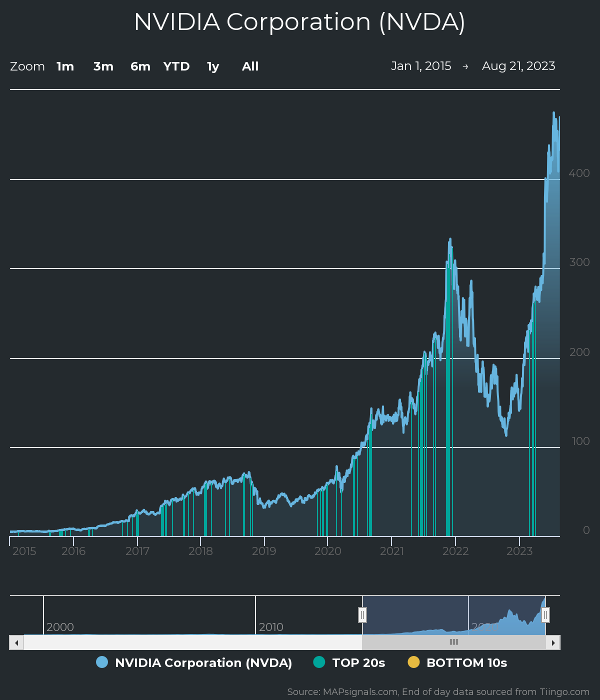Click the 2018 x-axis label

pos(200,551)
